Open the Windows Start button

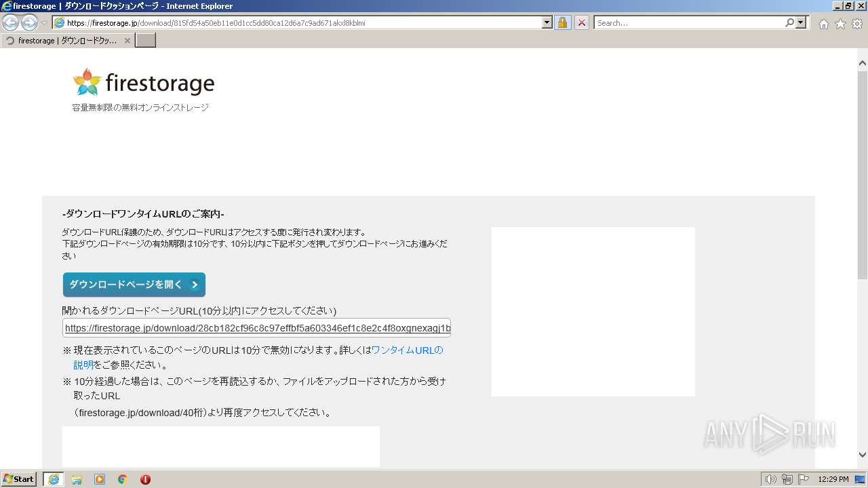(18, 479)
